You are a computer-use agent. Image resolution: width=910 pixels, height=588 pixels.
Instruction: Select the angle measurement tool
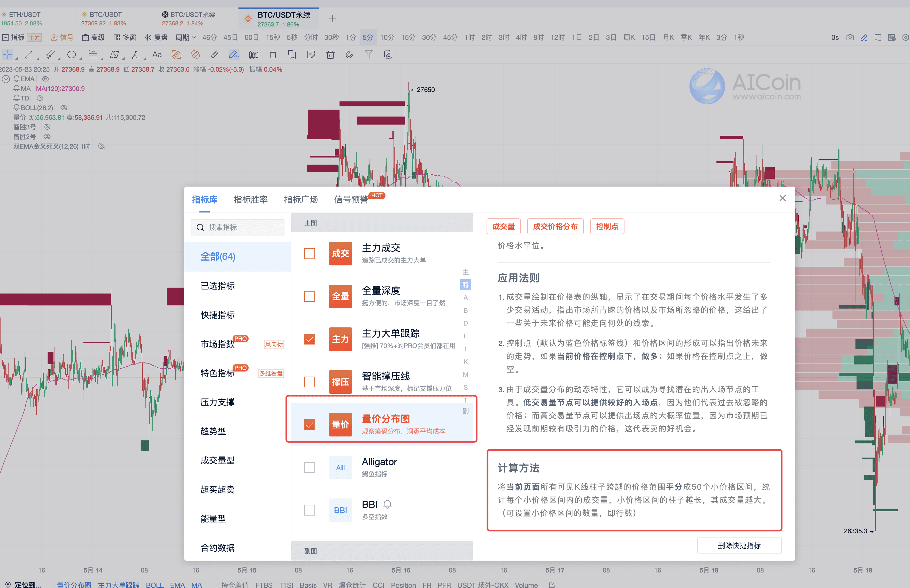(136, 55)
